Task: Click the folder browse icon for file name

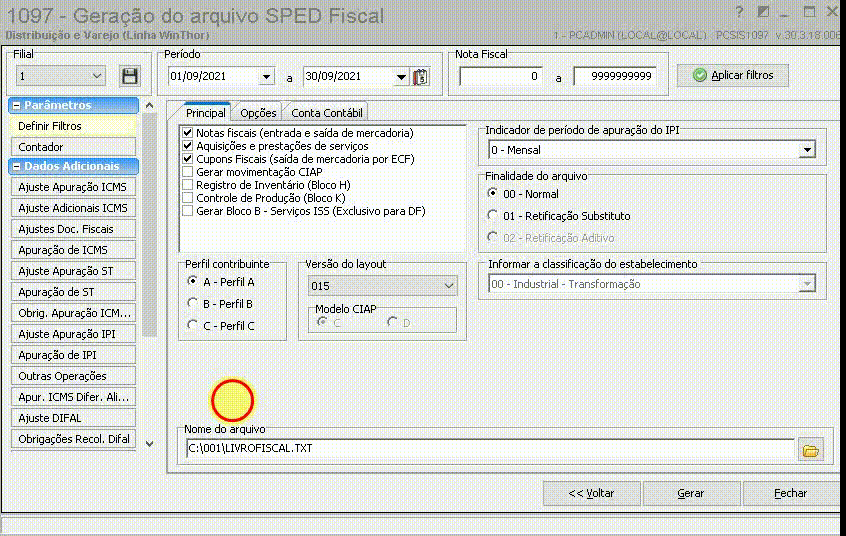Action: pyautogui.click(x=810, y=450)
